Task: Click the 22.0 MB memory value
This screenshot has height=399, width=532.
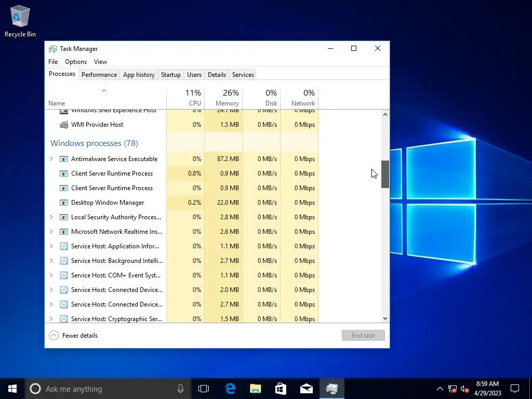Action: [x=228, y=203]
